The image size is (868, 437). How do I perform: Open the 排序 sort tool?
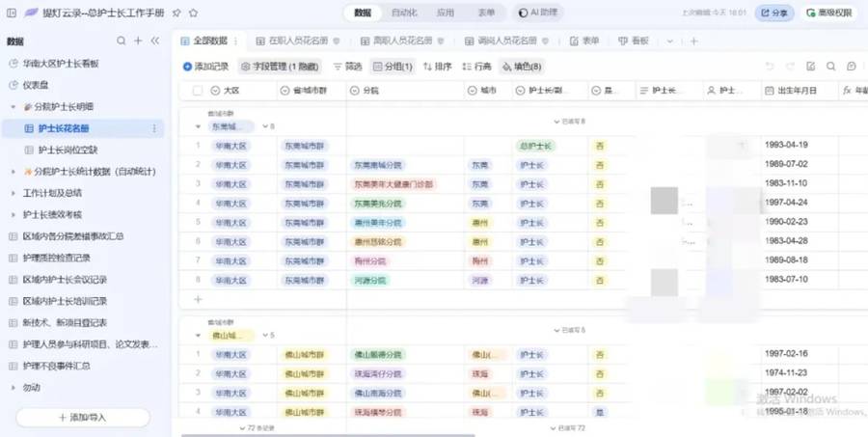pyautogui.click(x=437, y=67)
